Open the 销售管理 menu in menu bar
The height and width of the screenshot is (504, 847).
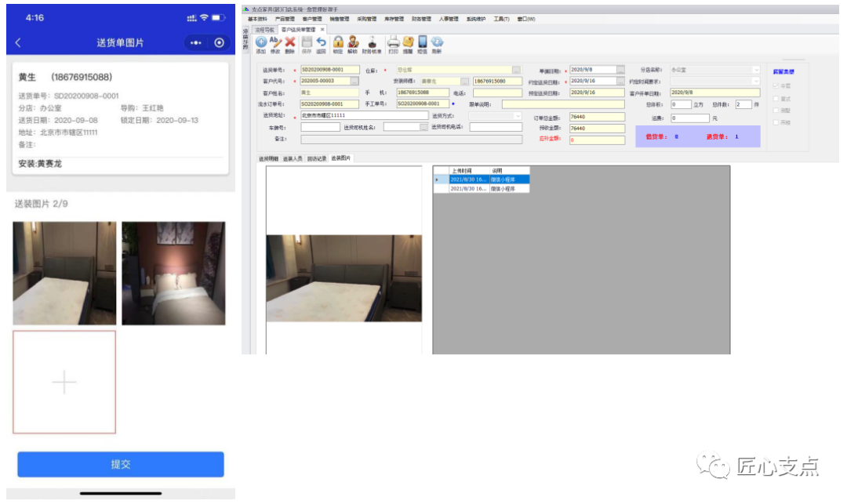click(x=340, y=19)
